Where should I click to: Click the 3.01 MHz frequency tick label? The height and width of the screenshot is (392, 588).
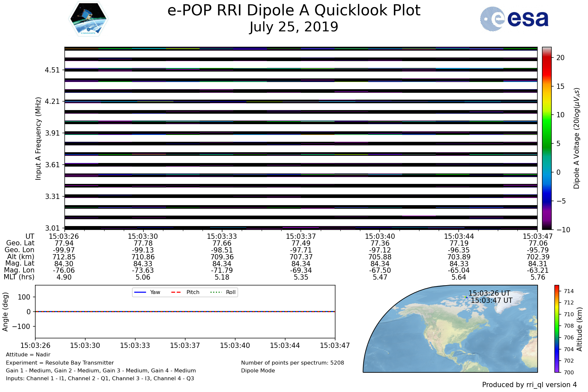(52, 228)
